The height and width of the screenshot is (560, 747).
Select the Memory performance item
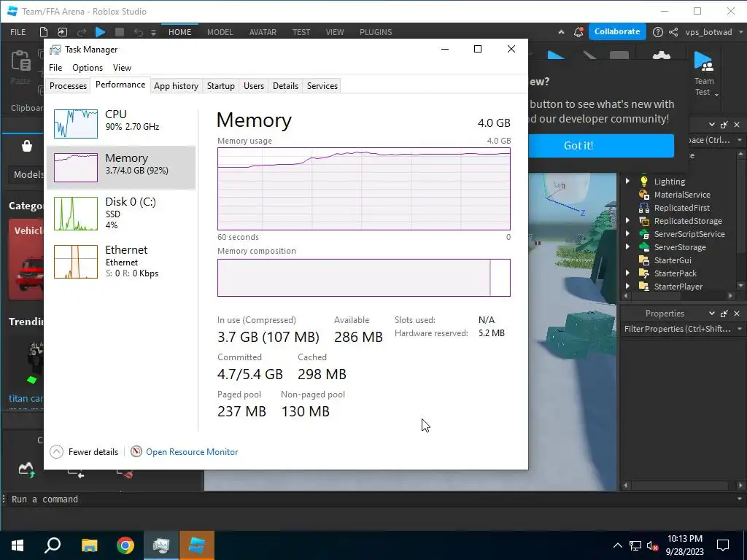121,168
